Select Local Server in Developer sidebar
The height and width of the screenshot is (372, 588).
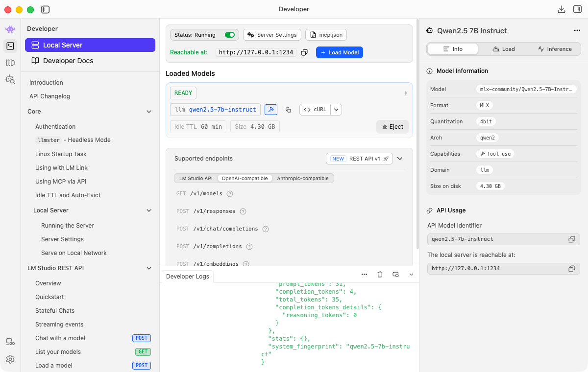(x=90, y=45)
